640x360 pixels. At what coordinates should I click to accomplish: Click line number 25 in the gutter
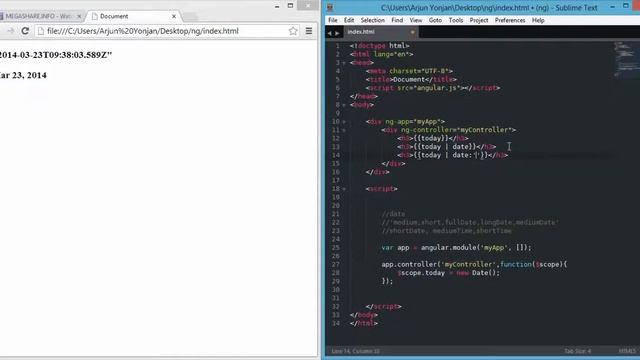[336, 247]
